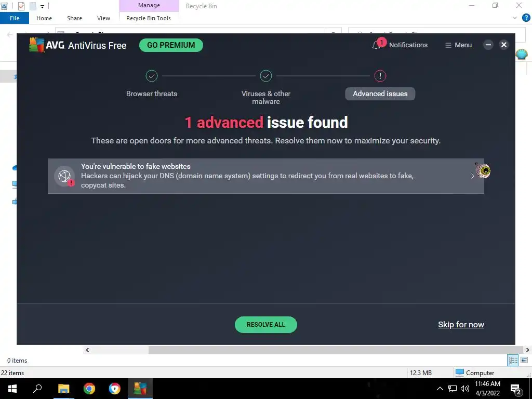
Task: Expand the Explorer ribbon chevron
Action: pos(515,18)
